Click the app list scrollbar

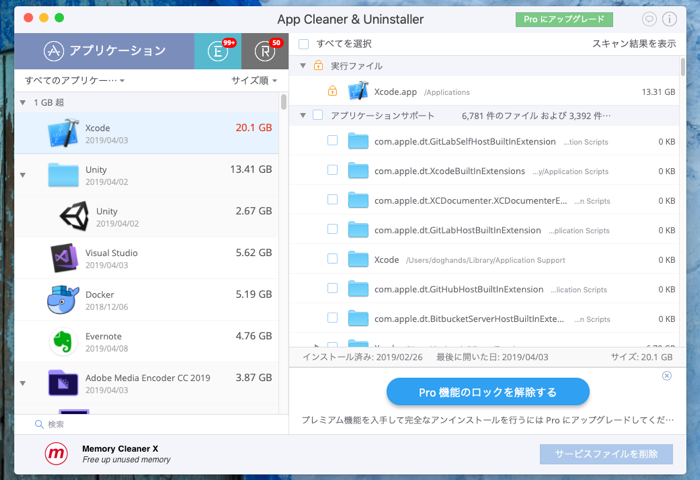(x=283, y=102)
